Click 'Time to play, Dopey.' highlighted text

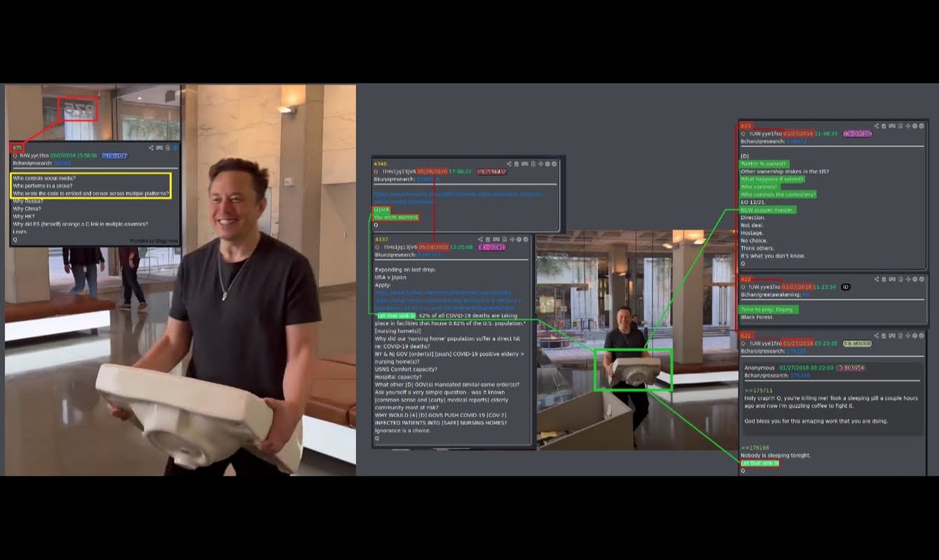pos(768,309)
